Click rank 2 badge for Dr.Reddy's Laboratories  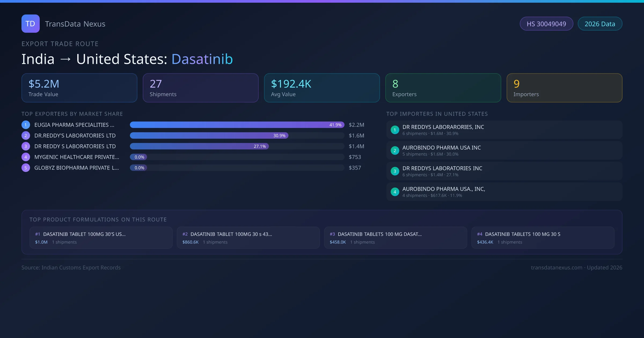click(26, 135)
